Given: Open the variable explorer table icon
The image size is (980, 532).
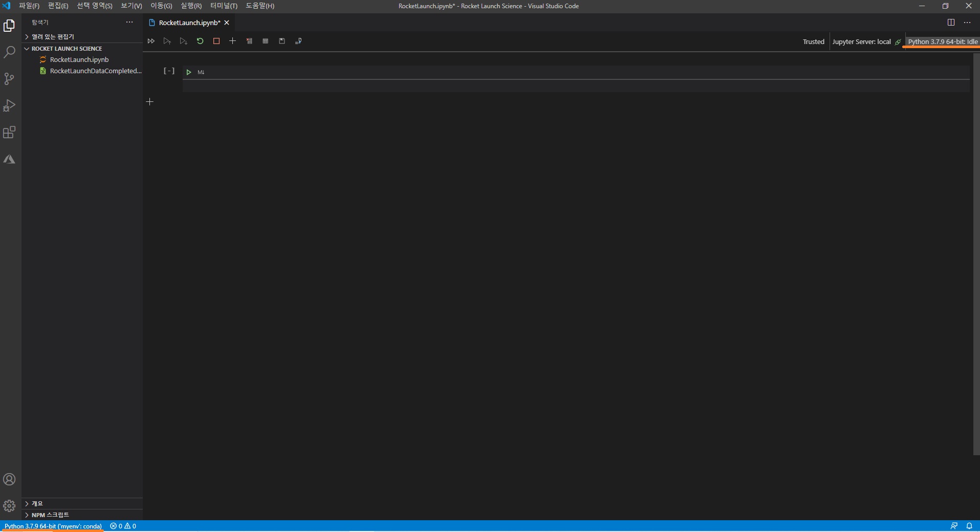Looking at the screenshot, I should 266,41.
